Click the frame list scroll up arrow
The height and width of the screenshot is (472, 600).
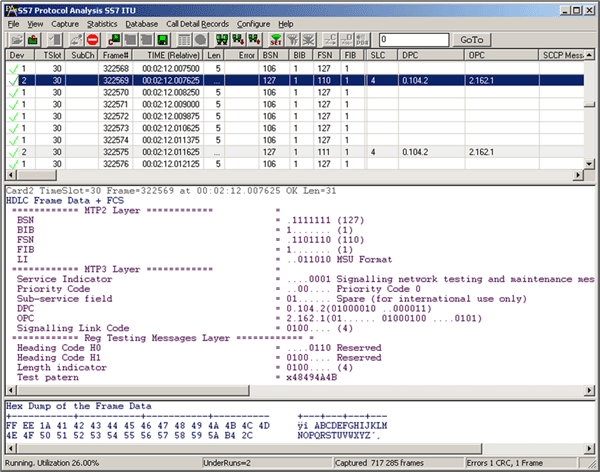(x=589, y=55)
